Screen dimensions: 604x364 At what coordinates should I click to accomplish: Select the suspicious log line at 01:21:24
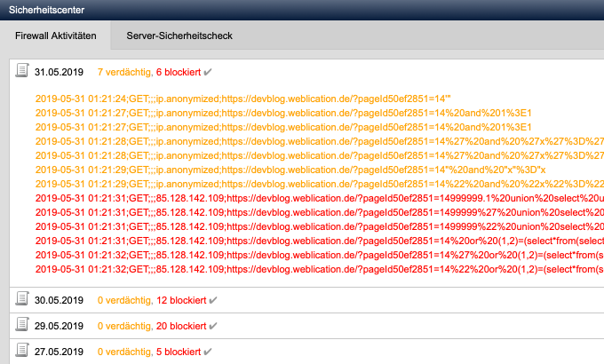[243, 99]
